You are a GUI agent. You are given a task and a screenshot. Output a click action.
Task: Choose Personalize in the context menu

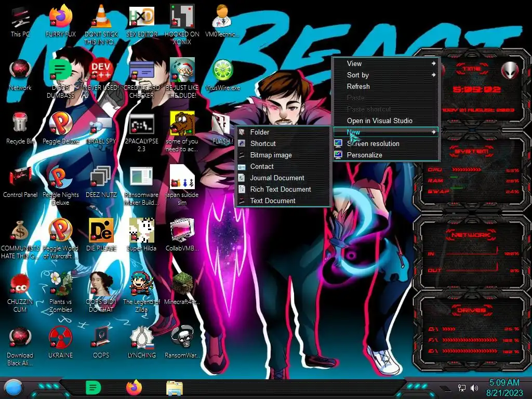coord(386,155)
